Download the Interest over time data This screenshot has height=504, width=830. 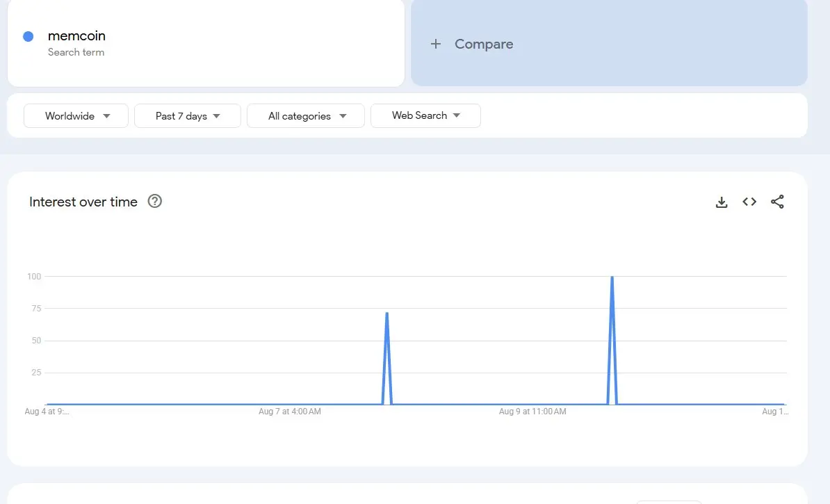(721, 202)
